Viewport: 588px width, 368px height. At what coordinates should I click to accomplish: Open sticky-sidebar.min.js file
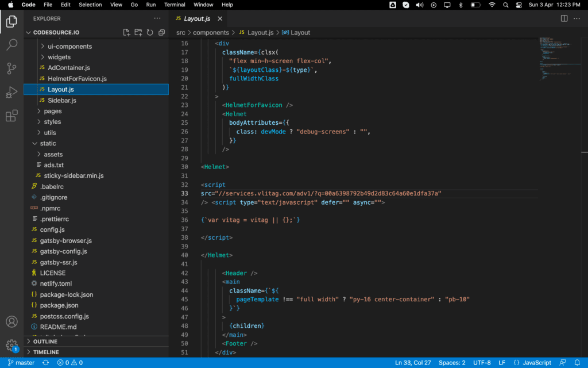tap(73, 176)
